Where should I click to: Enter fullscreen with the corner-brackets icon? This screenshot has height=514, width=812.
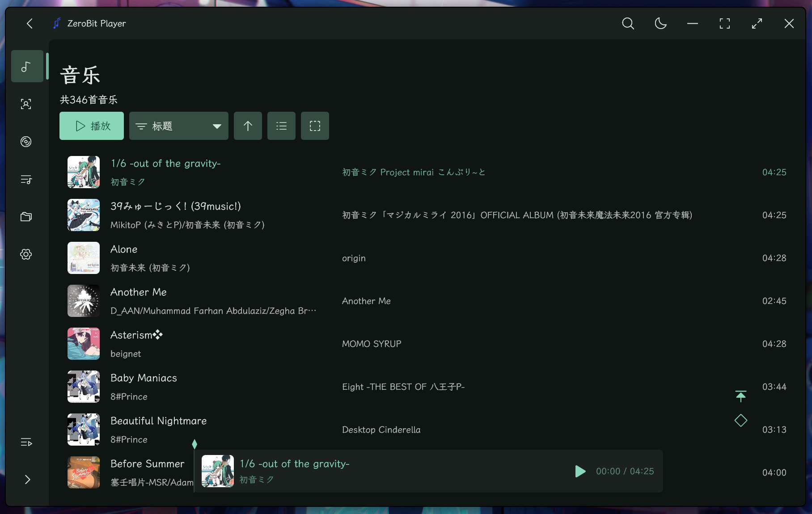[x=725, y=24]
